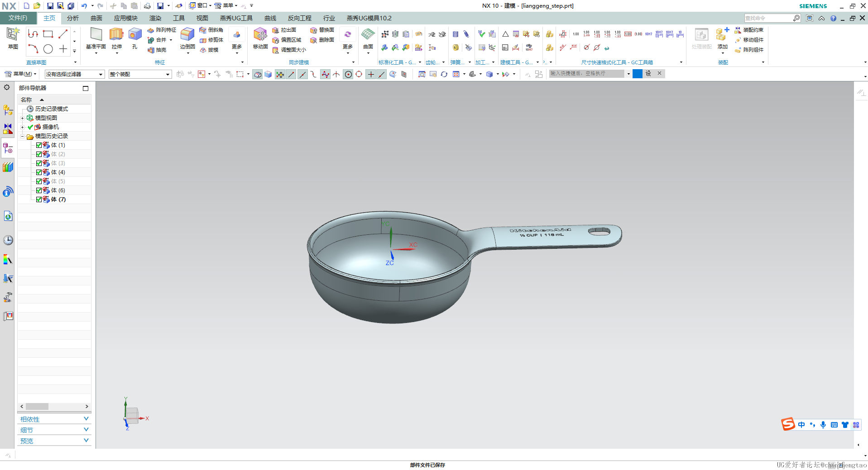Click the Chamfer (倒斜角) tool

211,30
